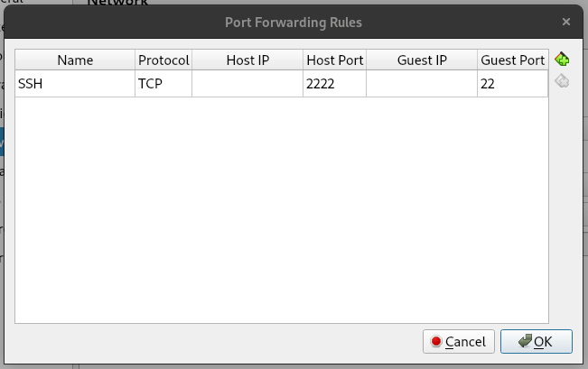Click the Guest Port column header
This screenshot has width=588, height=369.
(512, 60)
